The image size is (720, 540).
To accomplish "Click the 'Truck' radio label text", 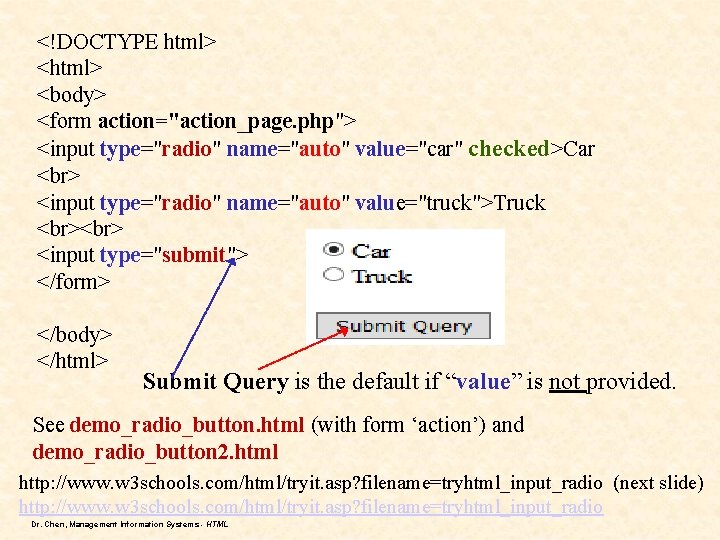I will (x=382, y=276).
